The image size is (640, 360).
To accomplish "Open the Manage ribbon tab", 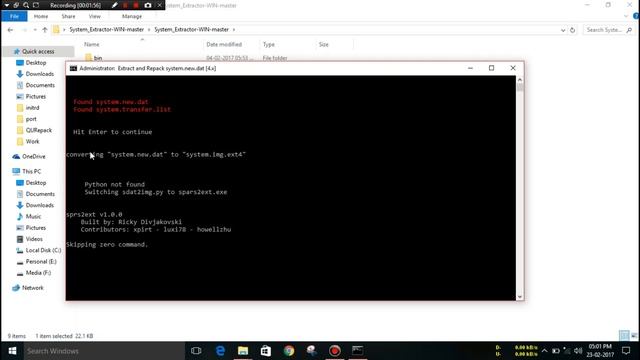I will click(132, 16).
